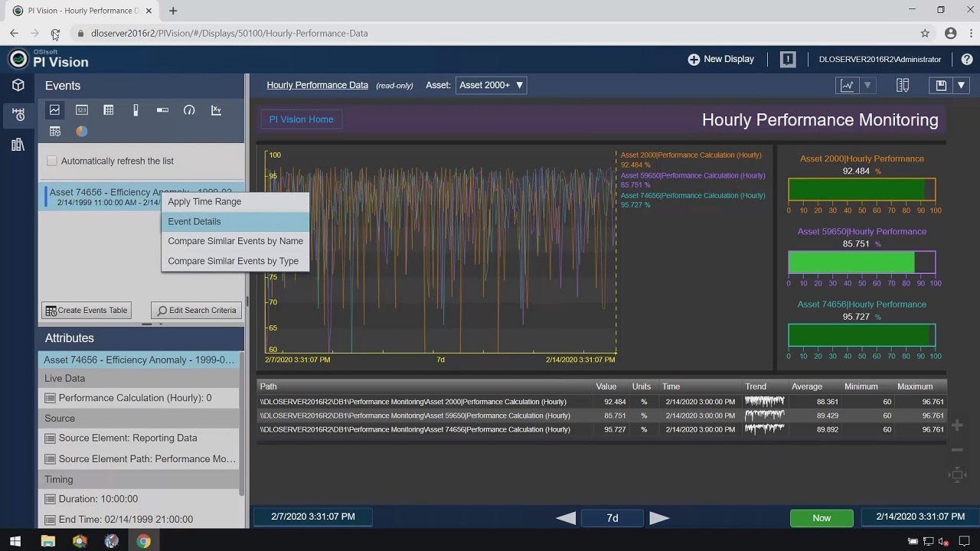Screen dimensions: 980x551
Task: Expand the ad hoc trend dropdown arrow
Action: click(867, 86)
